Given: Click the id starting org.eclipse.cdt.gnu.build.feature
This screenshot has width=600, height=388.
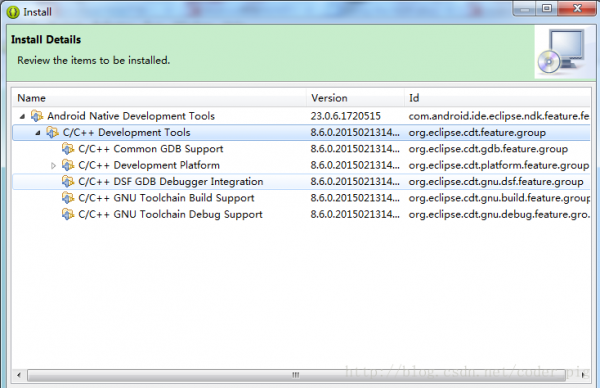Looking at the screenshot, I should coord(499,198).
